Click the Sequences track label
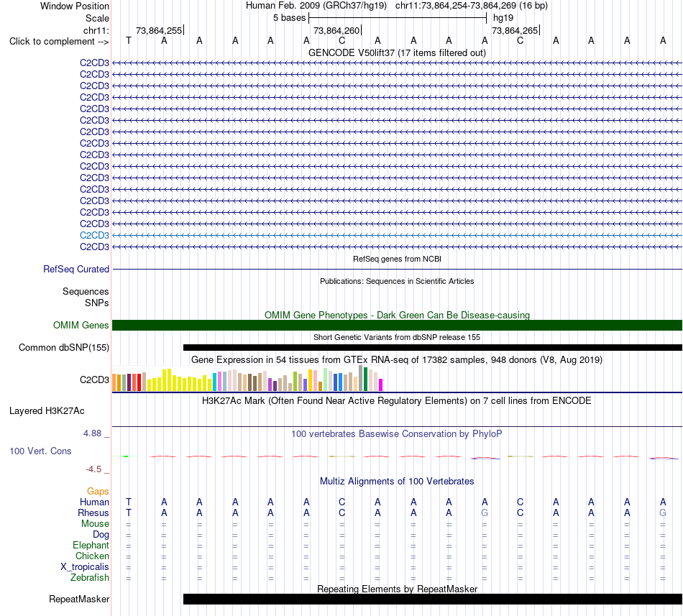The image size is (683, 616). [x=86, y=291]
